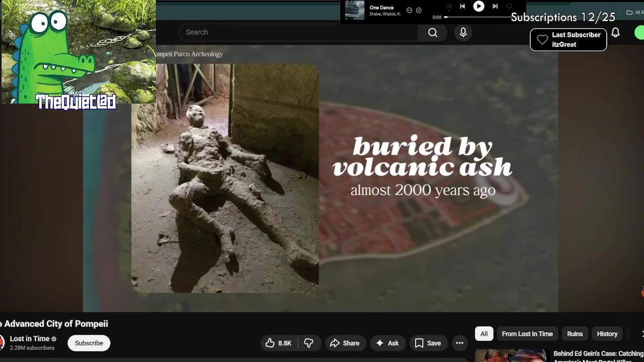Click the search magnifier button
This screenshot has height=362, width=644.
point(433,32)
